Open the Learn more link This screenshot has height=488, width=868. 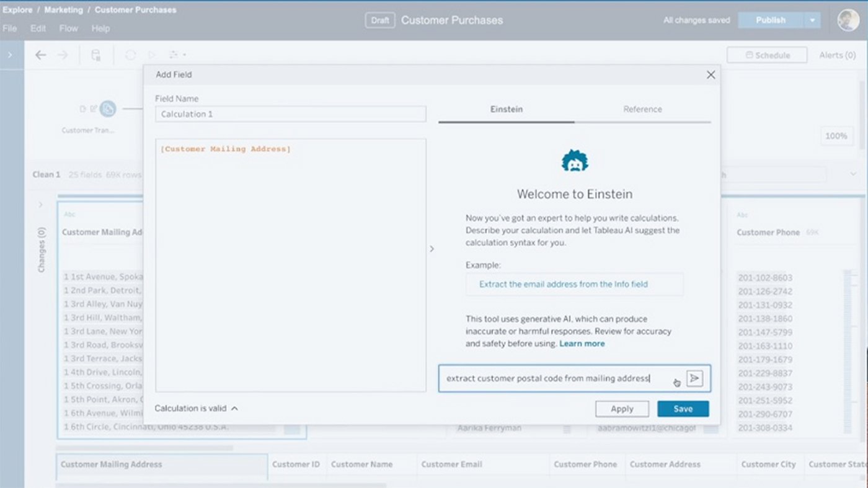point(582,344)
